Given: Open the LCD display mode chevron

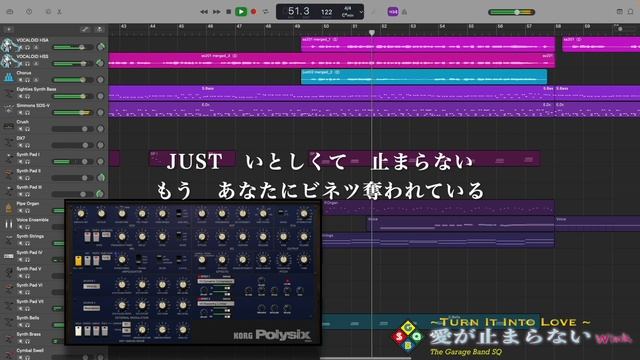Looking at the screenshot, I should click(x=361, y=12).
